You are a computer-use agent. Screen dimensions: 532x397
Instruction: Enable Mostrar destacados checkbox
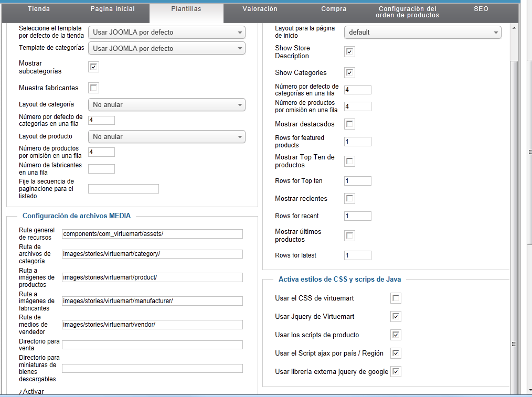tap(349, 124)
